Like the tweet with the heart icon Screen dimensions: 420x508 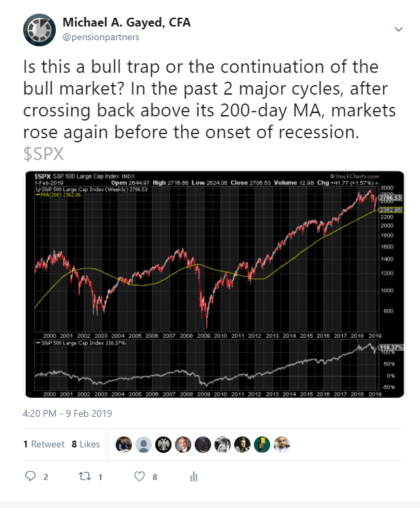[x=141, y=477]
